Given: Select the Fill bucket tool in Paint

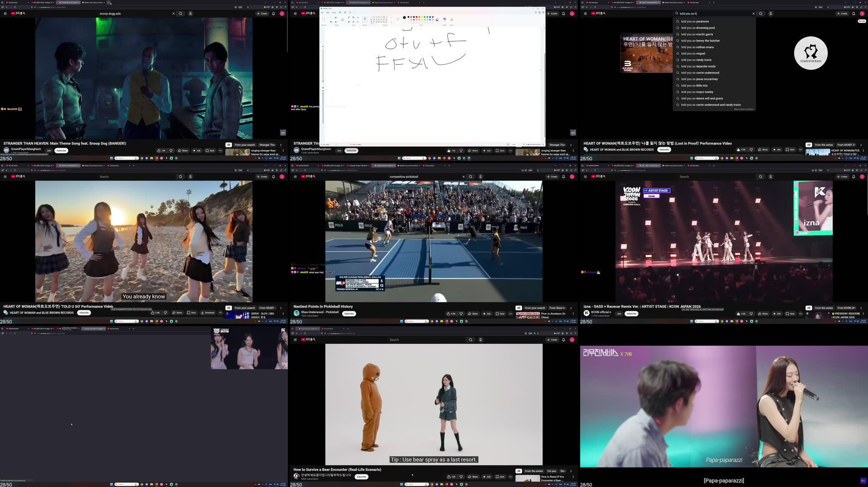Looking at the screenshot, I should (x=353, y=18).
